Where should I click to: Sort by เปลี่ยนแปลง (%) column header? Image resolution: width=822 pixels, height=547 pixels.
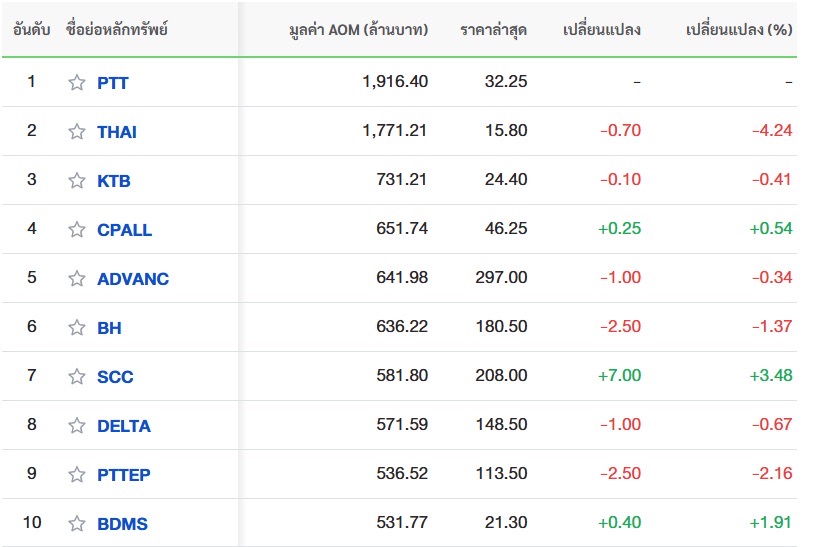[739, 30]
